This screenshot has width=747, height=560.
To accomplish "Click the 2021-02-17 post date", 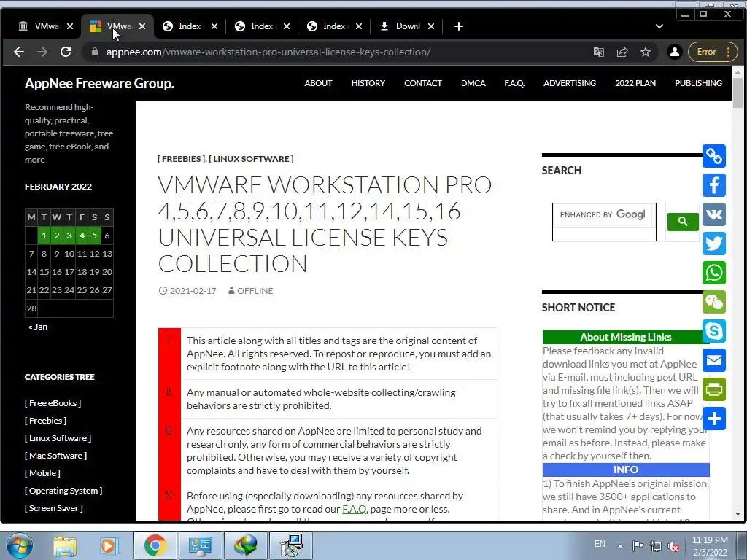I will [x=193, y=290].
